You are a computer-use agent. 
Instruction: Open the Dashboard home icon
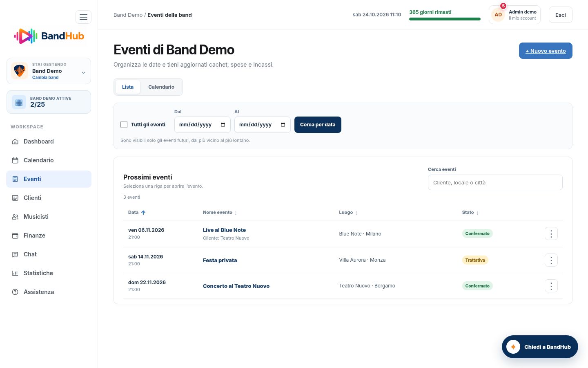point(15,141)
